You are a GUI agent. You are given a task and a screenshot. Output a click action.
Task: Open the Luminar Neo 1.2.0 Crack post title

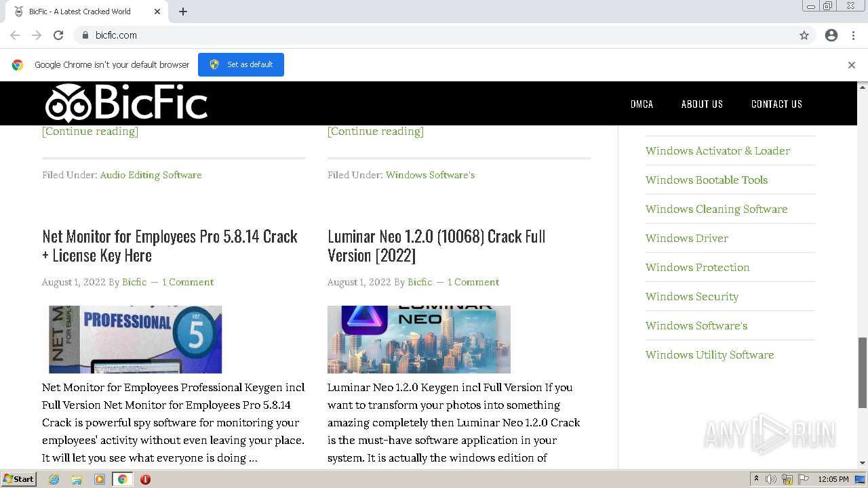pyautogui.click(x=436, y=245)
